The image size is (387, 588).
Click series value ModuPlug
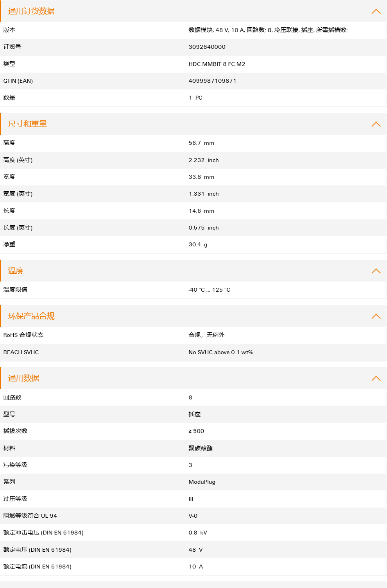pyautogui.click(x=202, y=482)
